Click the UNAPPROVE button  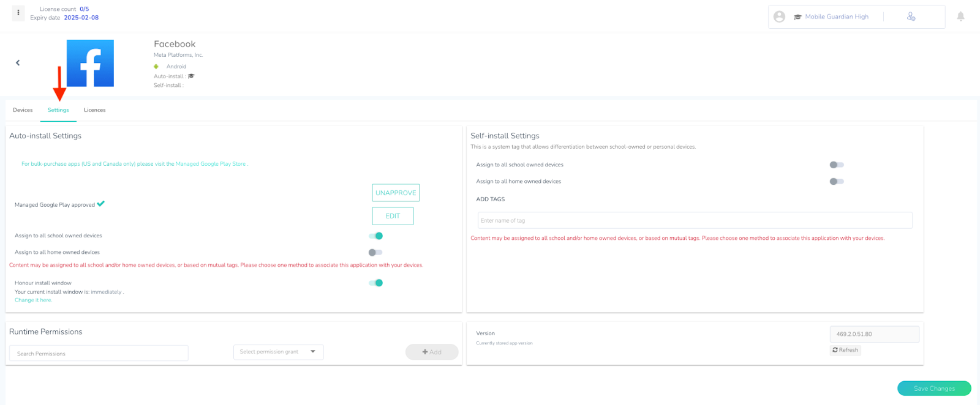click(x=396, y=193)
